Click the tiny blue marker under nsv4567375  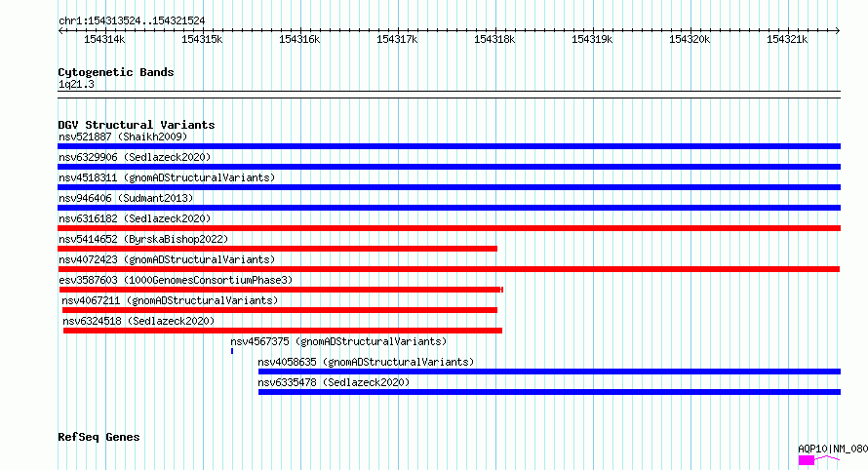232,351
